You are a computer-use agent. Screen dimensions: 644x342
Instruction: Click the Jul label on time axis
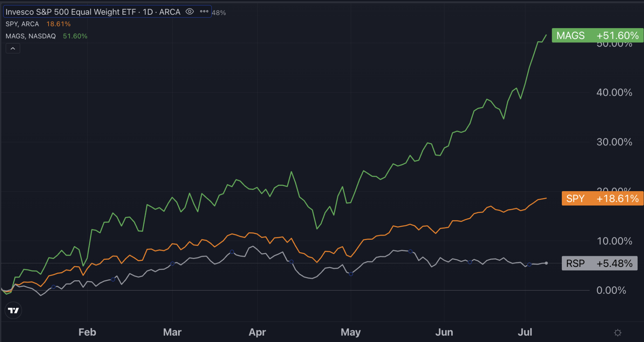pyautogui.click(x=525, y=332)
